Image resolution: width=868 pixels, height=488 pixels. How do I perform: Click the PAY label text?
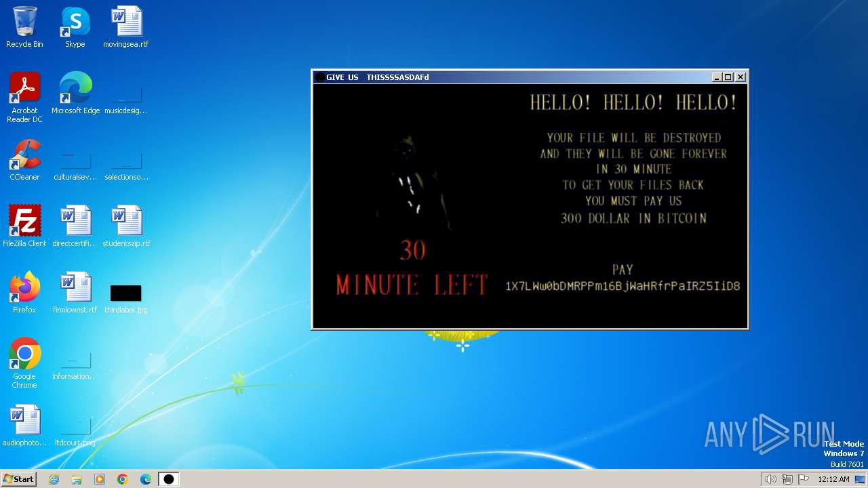(623, 270)
